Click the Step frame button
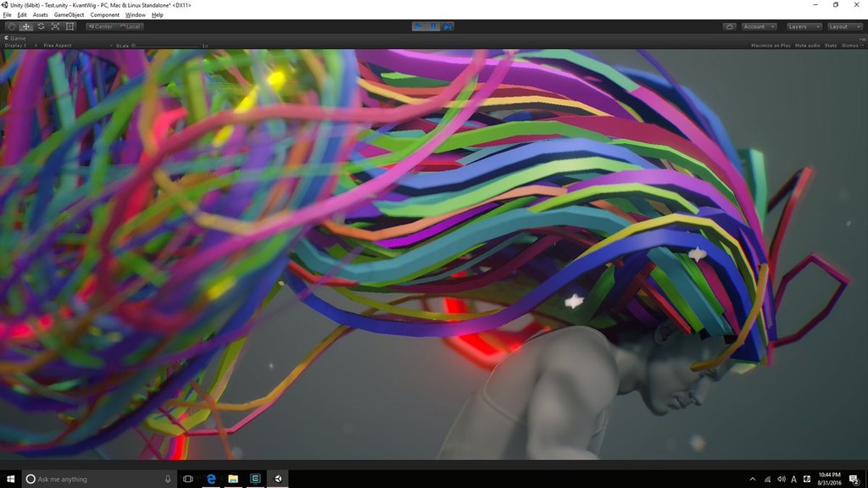 [448, 26]
